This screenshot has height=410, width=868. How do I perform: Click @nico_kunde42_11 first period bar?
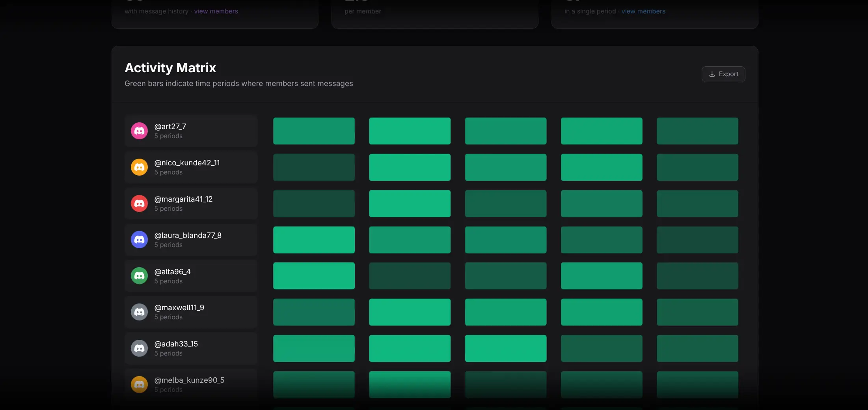coord(314,167)
